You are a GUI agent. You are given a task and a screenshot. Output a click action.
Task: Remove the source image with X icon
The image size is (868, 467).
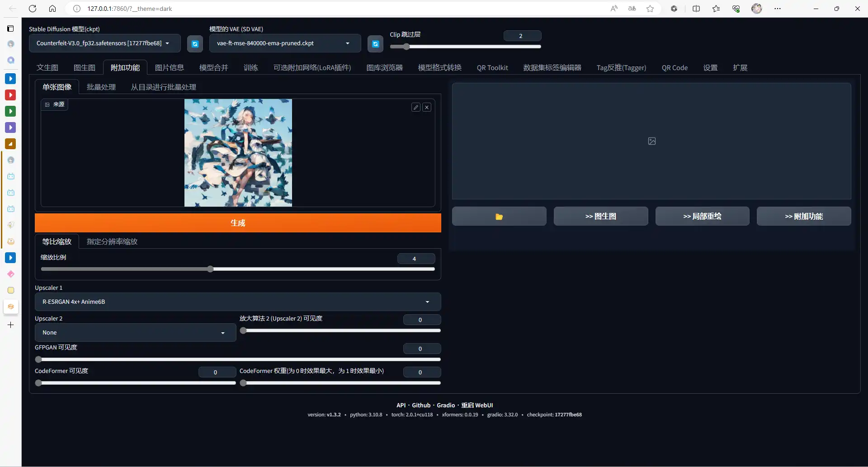pyautogui.click(x=427, y=107)
